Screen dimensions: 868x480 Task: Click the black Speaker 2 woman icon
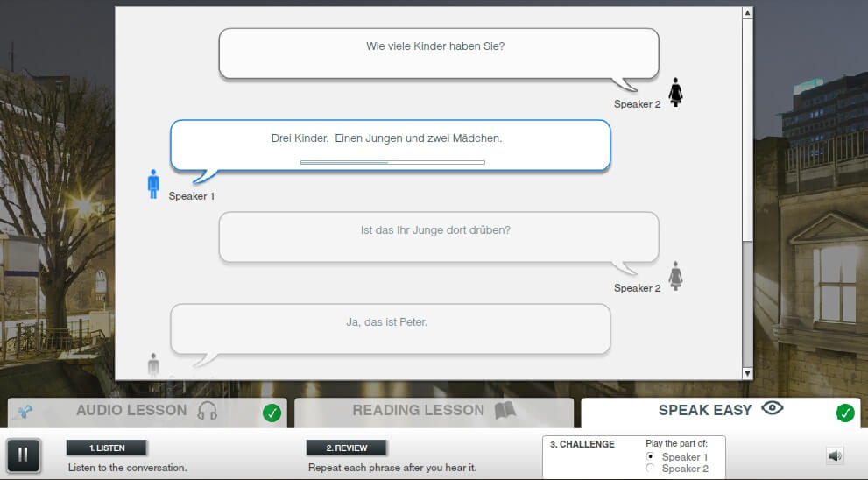[675, 92]
